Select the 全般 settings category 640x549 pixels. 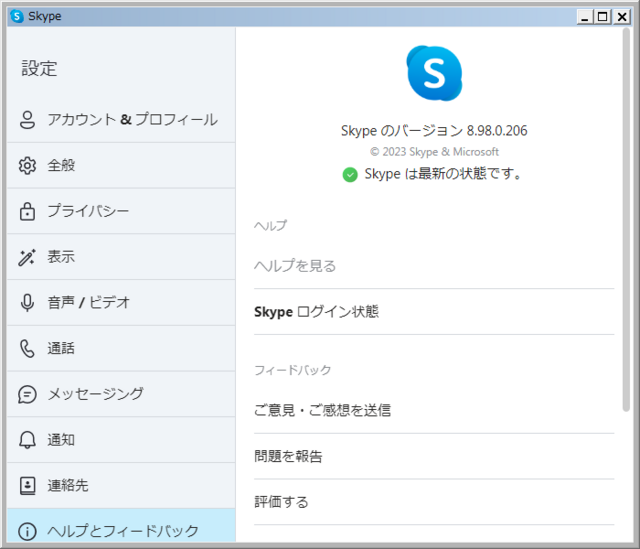(121, 166)
